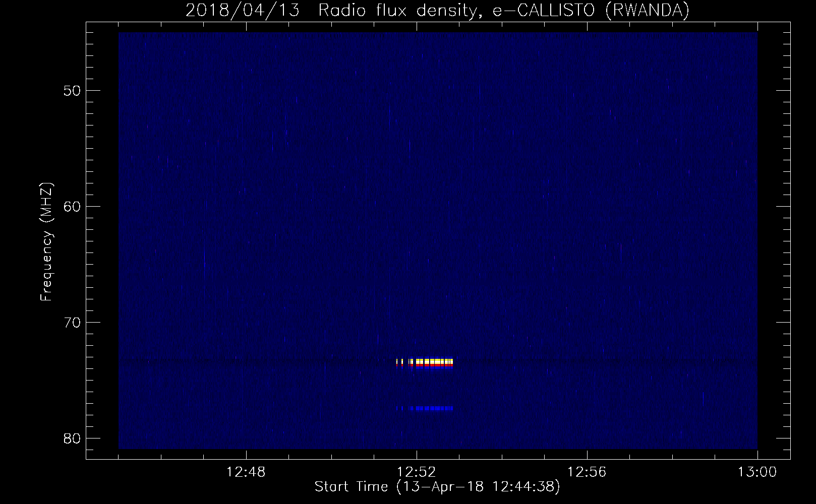The image size is (816, 504).
Task: Click the bright yellow-red burst near 73 MHz
Action: point(425,363)
